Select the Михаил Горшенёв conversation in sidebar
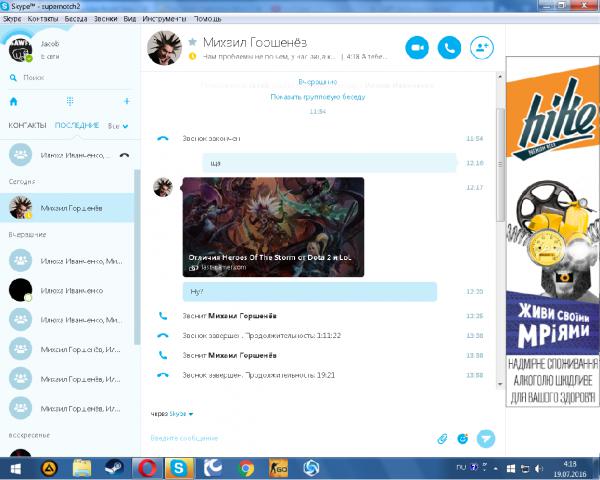Screen dimensions: 600x480 pyautogui.click(x=67, y=208)
